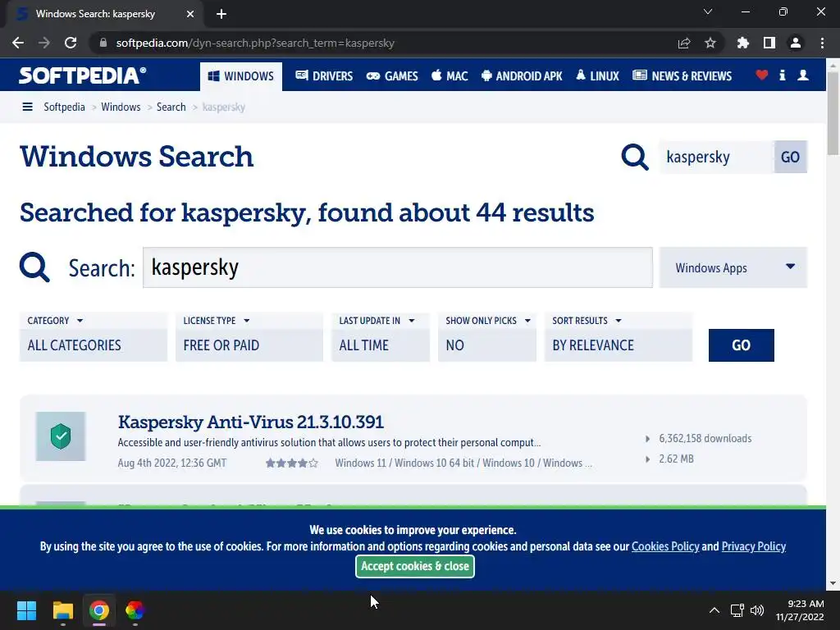Click the Search breadcrumb link
The height and width of the screenshot is (630, 840).
pos(171,107)
